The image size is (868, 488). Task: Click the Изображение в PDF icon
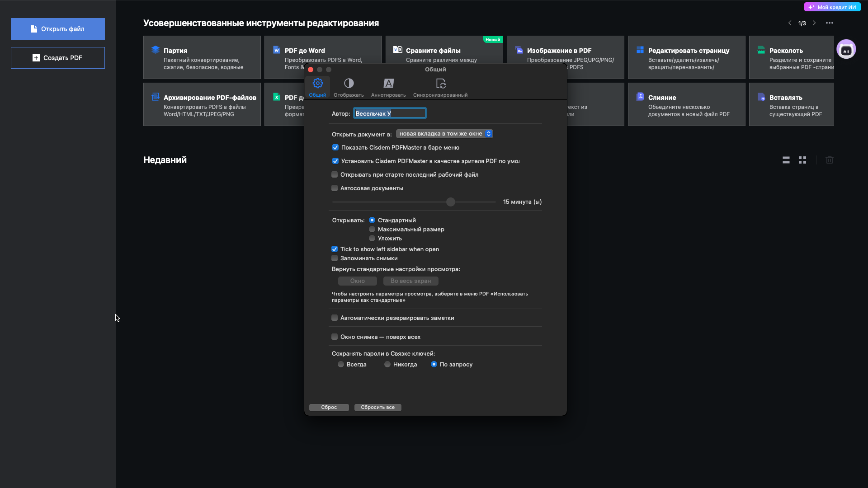519,50
